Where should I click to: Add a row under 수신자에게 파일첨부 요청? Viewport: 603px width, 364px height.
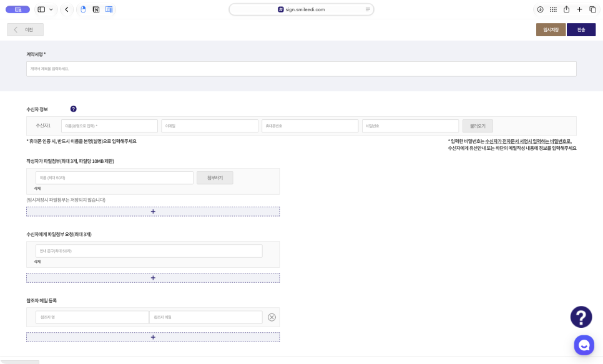153,278
